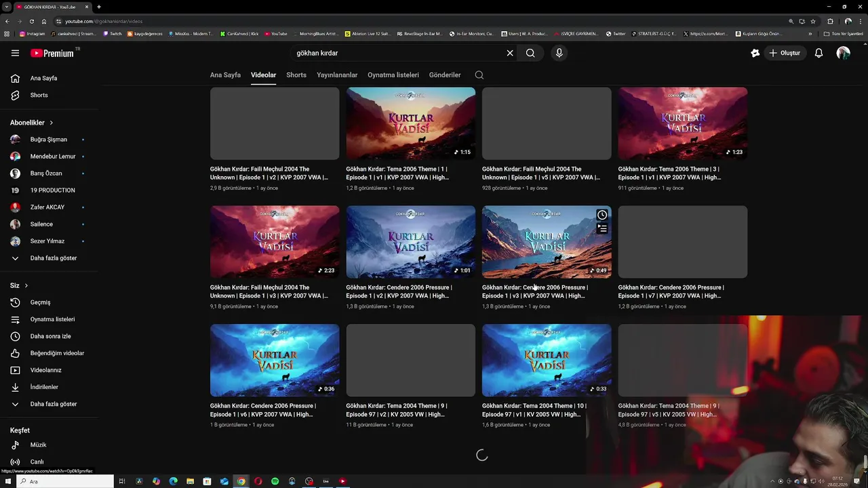Open Faili Meçhul v2 video title
The height and width of the screenshot is (488, 868).
pyautogui.click(x=269, y=174)
